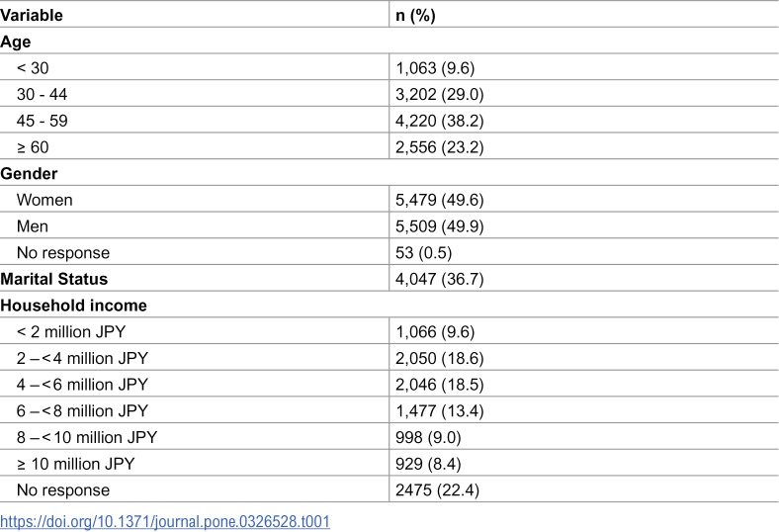Click the Marital Status row label
779x532 pixels.
point(54,279)
